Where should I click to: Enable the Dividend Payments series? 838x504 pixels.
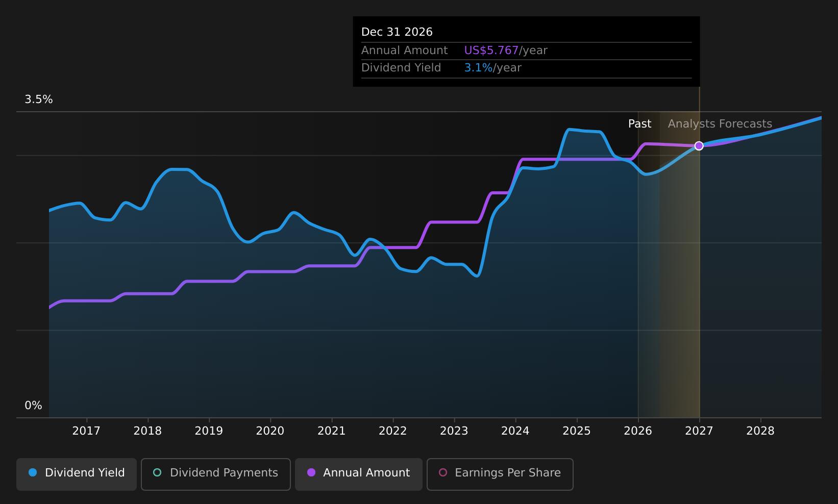tap(215, 474)
